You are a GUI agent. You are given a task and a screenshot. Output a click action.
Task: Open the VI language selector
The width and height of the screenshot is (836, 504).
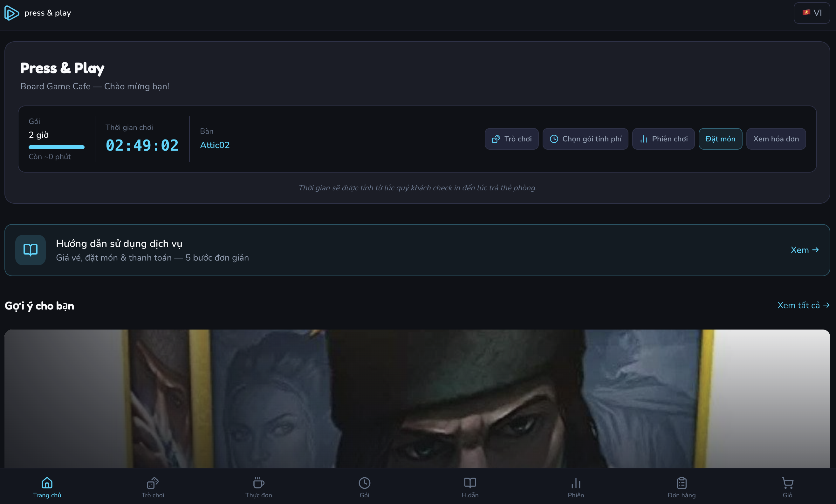coord(812,13)
